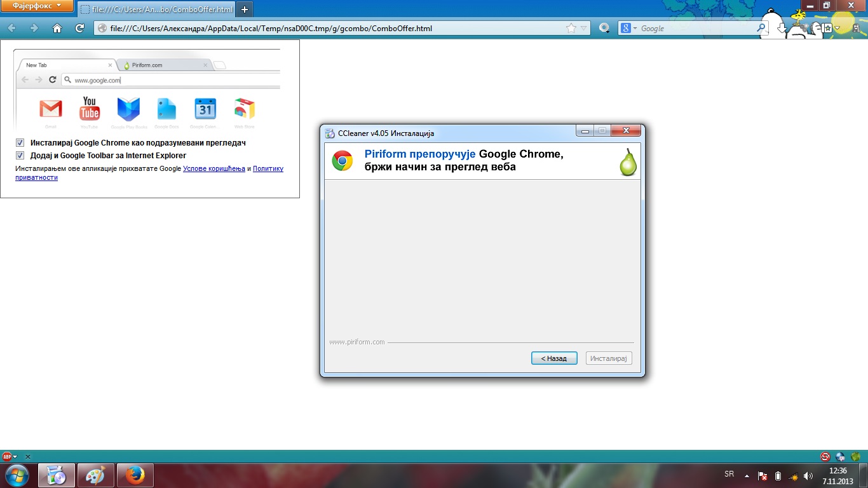Show hidden system tray icons
Screen dimensions: 868x488
coord(747,475)
